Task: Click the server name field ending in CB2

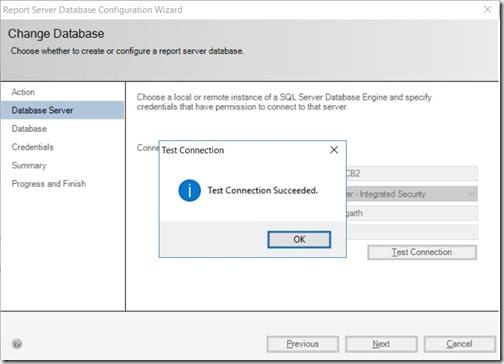Action: 412,174
